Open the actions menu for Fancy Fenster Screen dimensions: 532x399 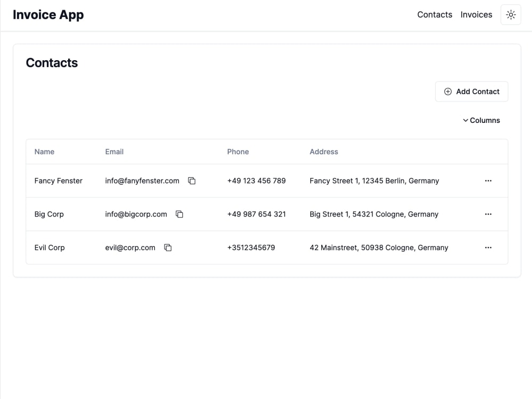488,181
